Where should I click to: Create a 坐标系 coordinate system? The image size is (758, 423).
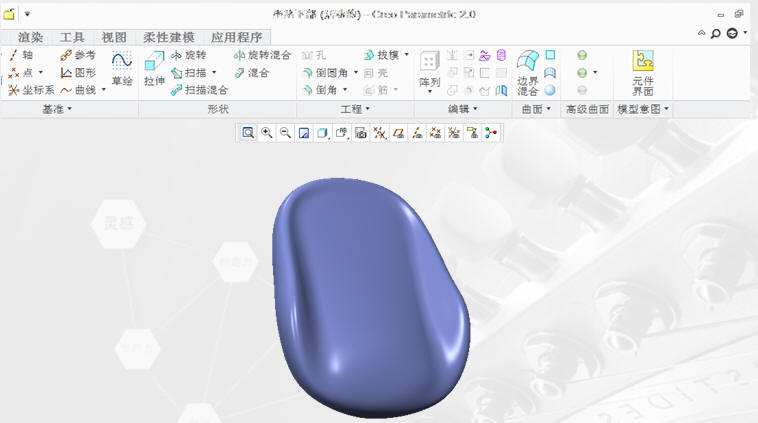(x=31, y=90)
